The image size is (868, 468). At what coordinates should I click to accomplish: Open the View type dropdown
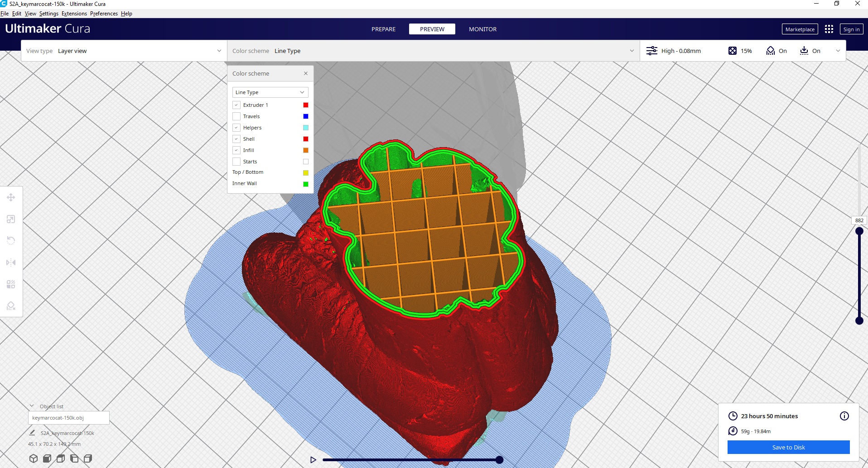[124, 51]
